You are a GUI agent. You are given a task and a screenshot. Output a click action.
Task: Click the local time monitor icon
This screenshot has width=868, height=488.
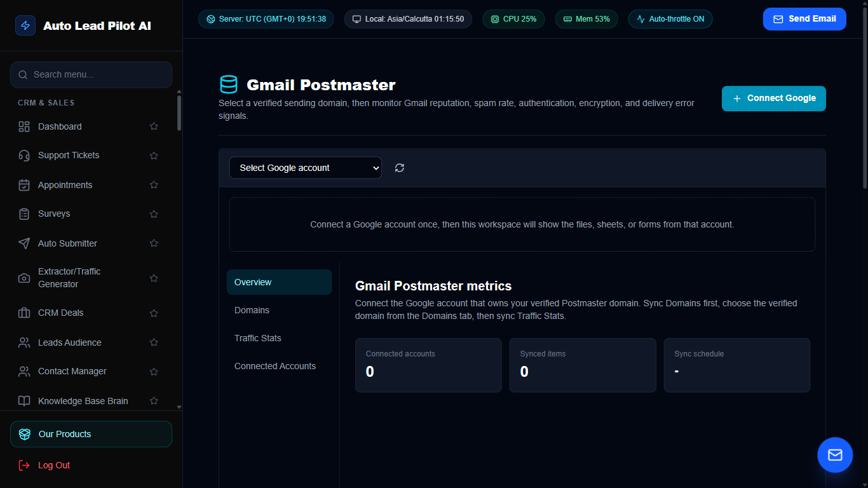[x=357, y=19]
